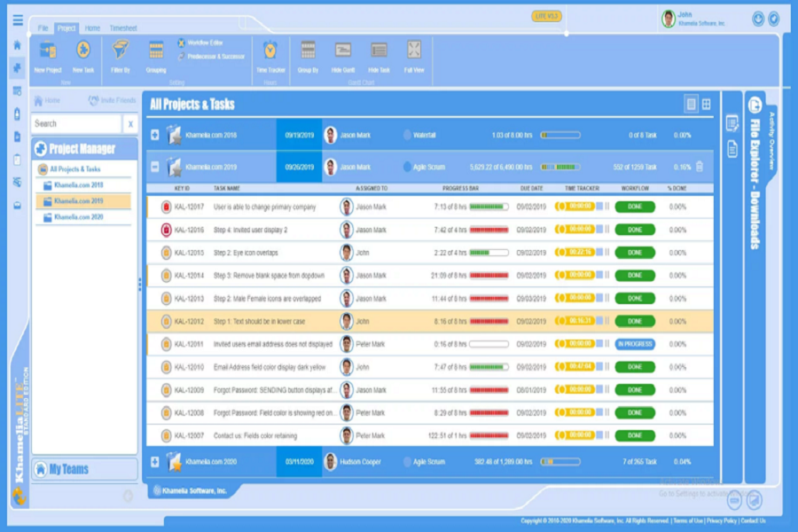Click the lock icon for KAL-12017
798x532 pixels.
(x=166, y=207)
